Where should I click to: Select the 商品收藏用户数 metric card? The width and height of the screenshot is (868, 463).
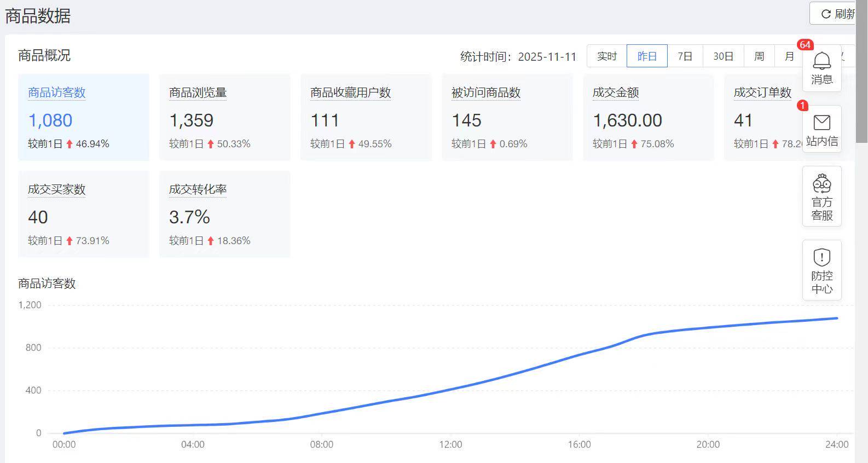point(366,117)
